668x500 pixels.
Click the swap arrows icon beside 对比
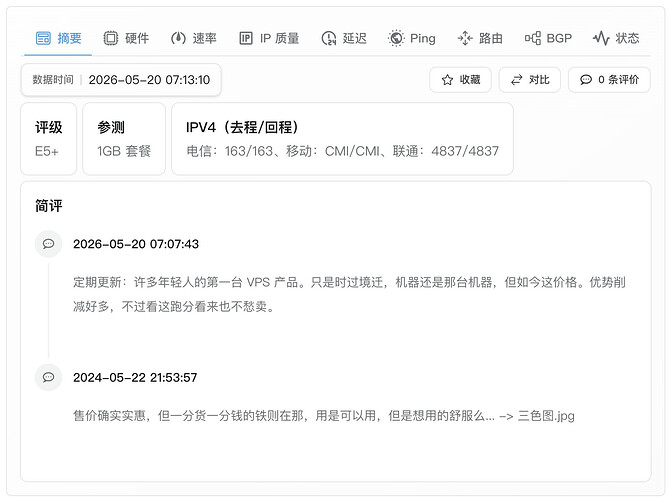pos(517,80)
